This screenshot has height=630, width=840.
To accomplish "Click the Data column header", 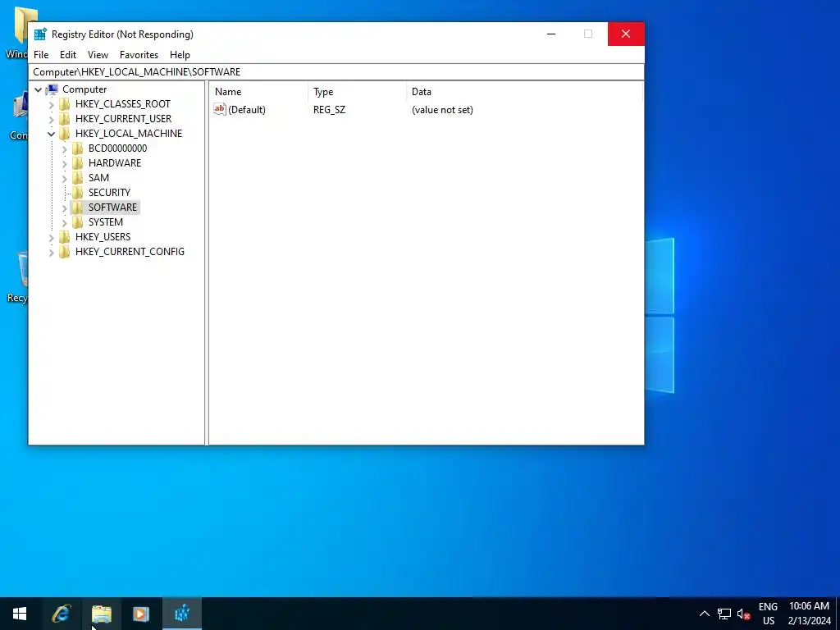I will [524, 92].
